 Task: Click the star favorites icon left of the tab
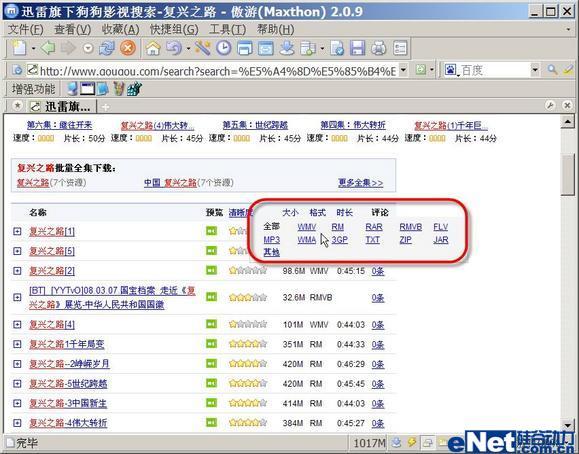(x=17, y=106)
